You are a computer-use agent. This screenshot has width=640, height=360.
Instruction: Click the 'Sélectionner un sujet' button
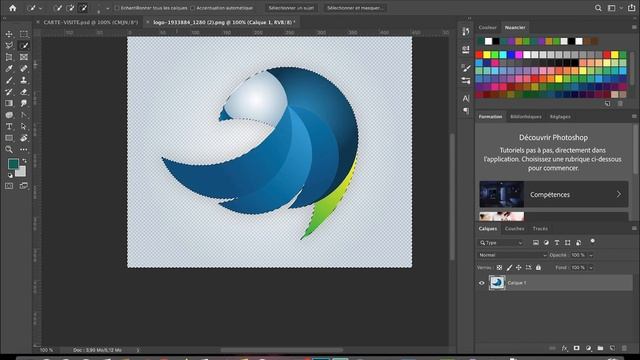291,8
